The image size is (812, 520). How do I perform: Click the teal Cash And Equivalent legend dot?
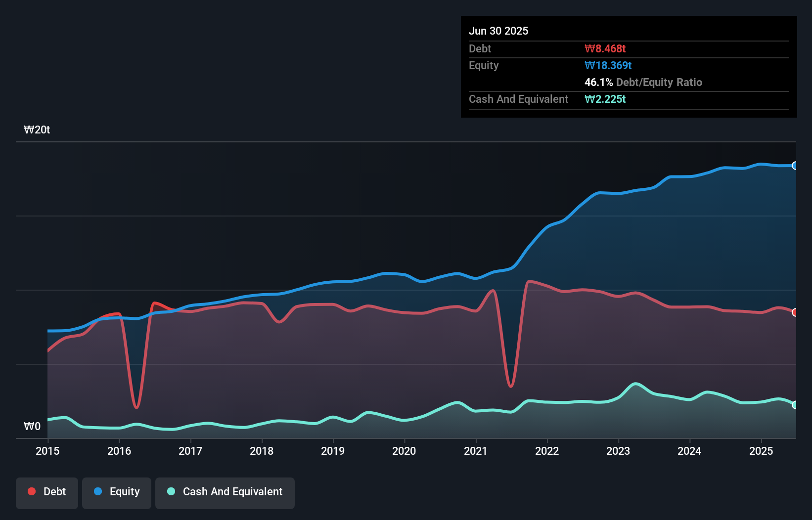(x=170, y=491)
